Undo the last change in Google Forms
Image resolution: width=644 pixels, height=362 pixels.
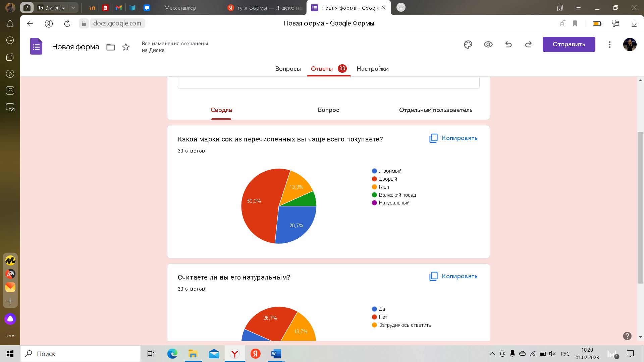point(508,45)
